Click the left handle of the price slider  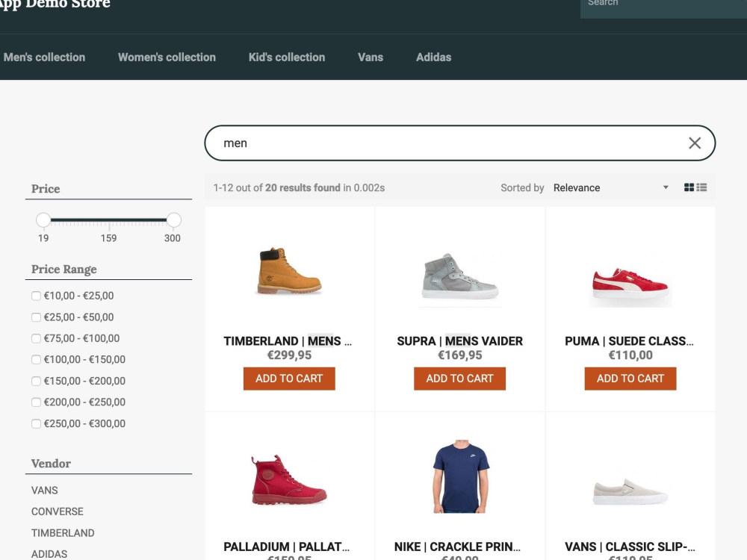44,220
